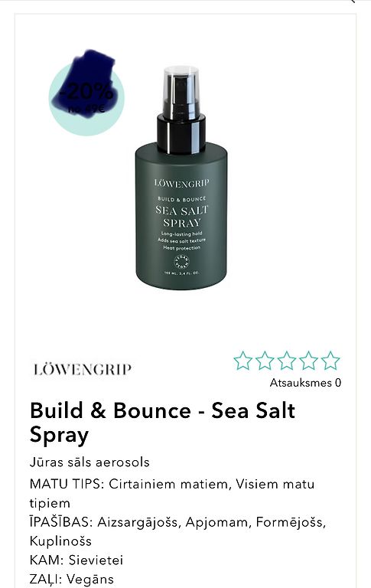Viewport: 371px width, 588px height.
Task: Click the first rating star
Action: [x=242, y=361]
